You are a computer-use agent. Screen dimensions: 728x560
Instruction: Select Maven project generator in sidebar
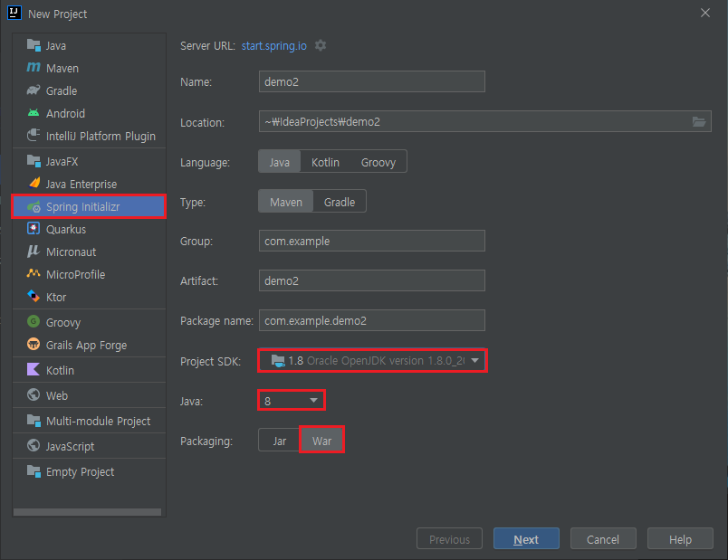(x=89, y=68)
